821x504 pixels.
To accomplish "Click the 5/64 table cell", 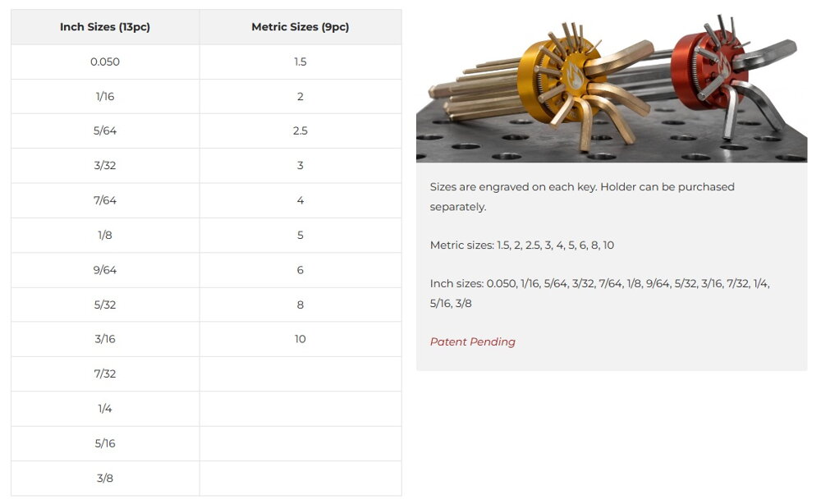I will (105, 131).
